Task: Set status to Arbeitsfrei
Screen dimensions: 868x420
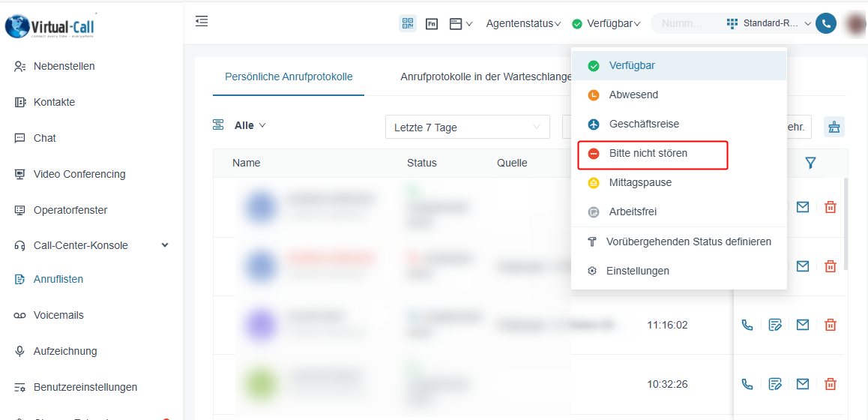Action: click(678, 211)
